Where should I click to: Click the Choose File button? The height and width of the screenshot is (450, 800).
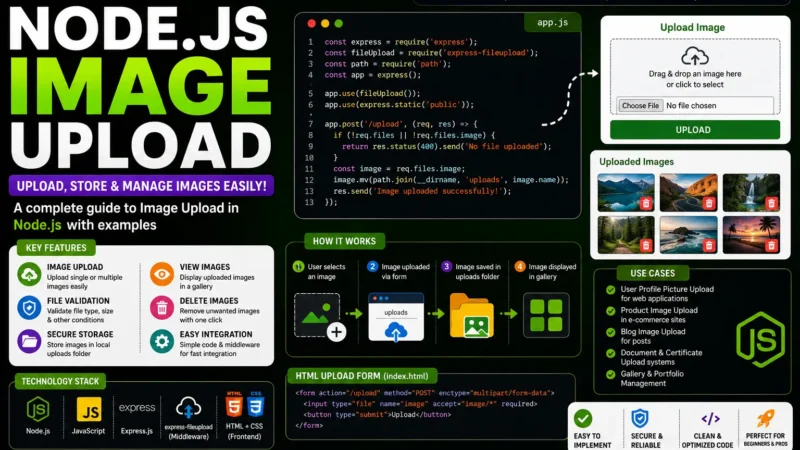pyautogui.click(x=640, y=106)
